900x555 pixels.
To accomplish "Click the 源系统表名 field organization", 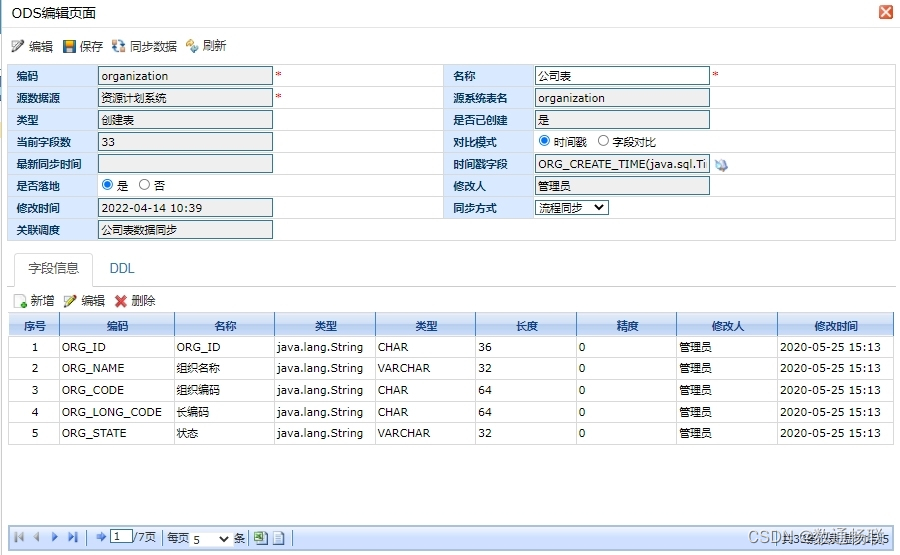I will tap(622, 98).
